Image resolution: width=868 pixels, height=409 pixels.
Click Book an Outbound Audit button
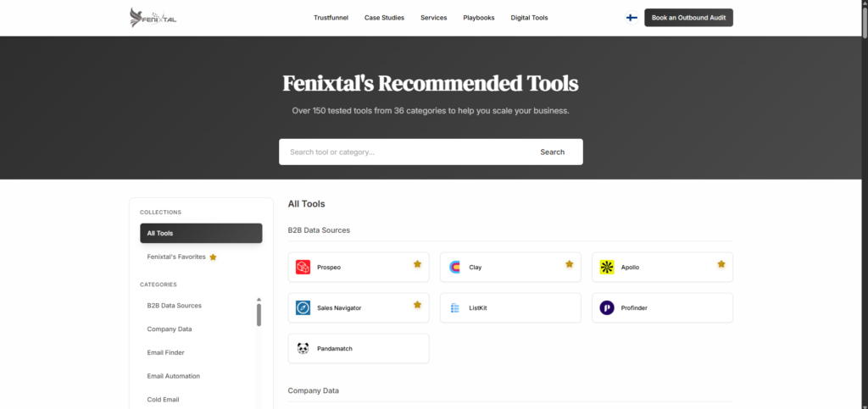coord(688,18)
